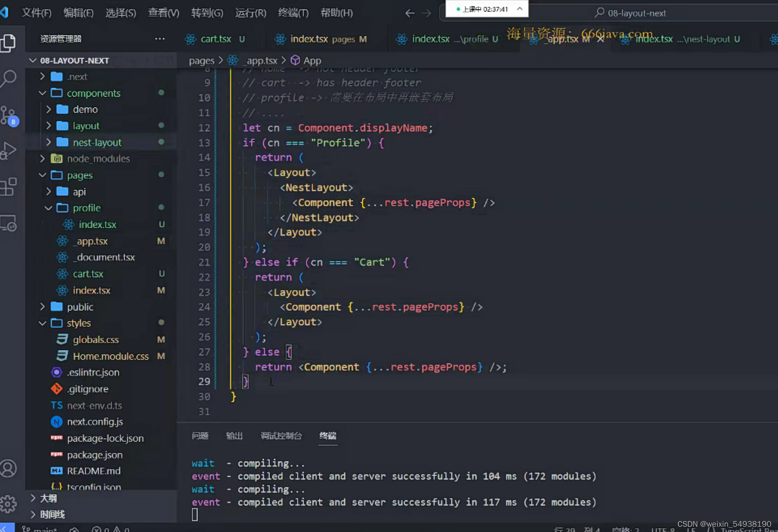Close the _app.tsx editor tab
778x532 pixels.
click(x=600, y=39)
